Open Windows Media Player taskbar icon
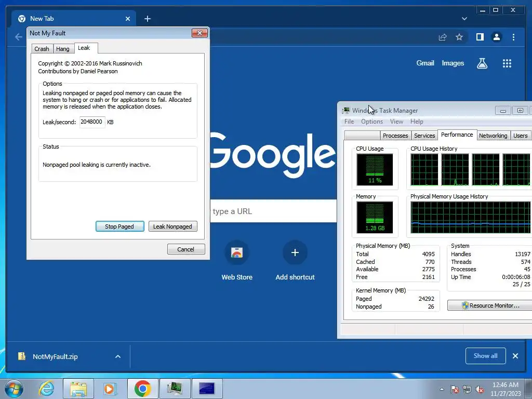Viewport: 532px width, 399px height. [x=110, y=389]
